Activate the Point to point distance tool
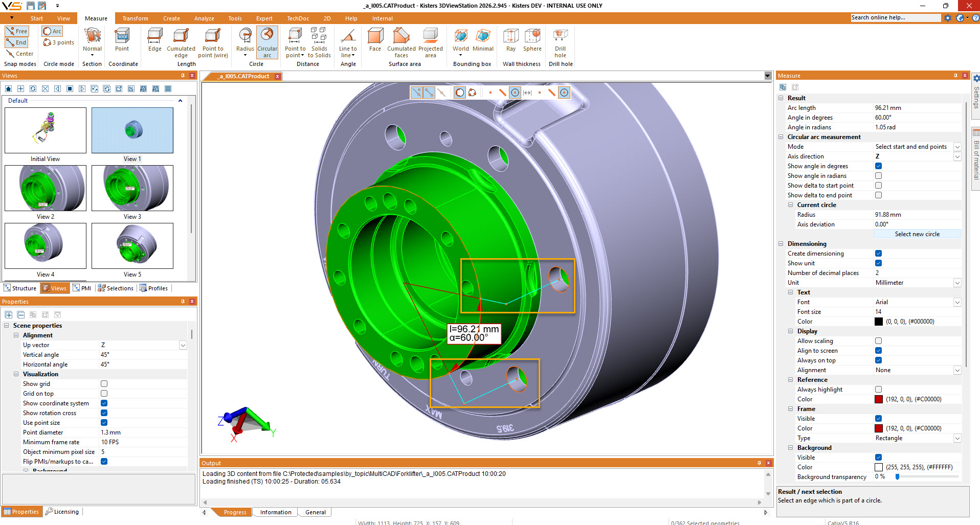The width and height of the screenshot is (980, 525). tap(295, 42)
